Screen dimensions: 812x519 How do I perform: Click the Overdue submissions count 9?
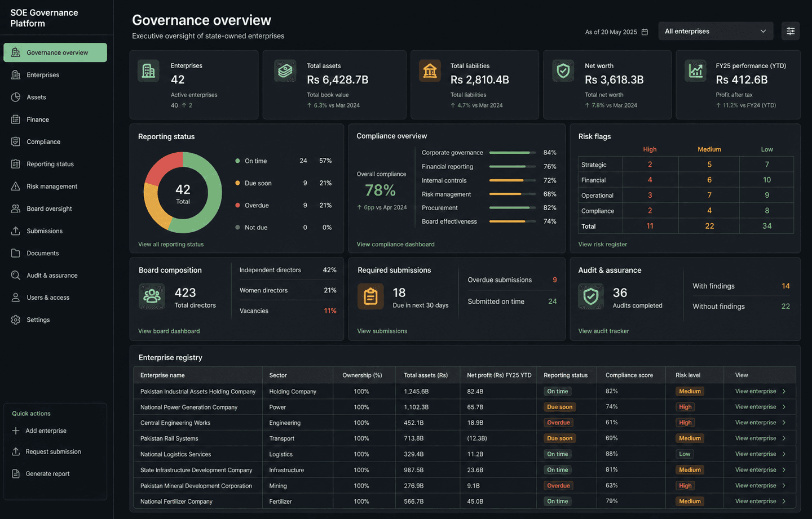point(555,280)
